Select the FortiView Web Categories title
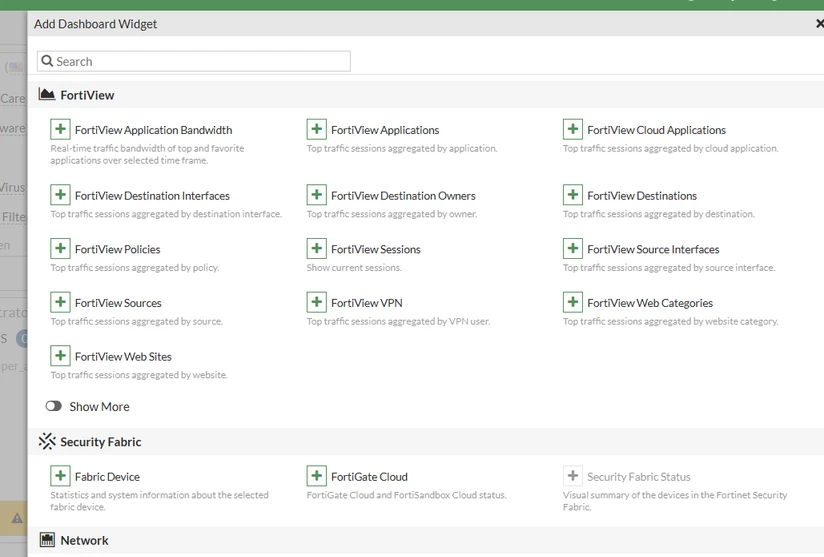824x557 pixels. [650, 303]
